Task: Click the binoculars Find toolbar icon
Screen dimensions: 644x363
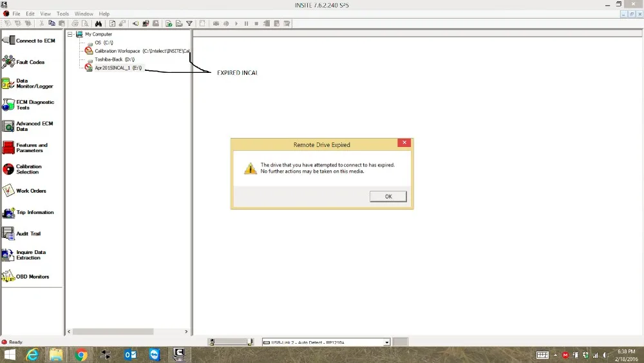Action: coord(98,23)
